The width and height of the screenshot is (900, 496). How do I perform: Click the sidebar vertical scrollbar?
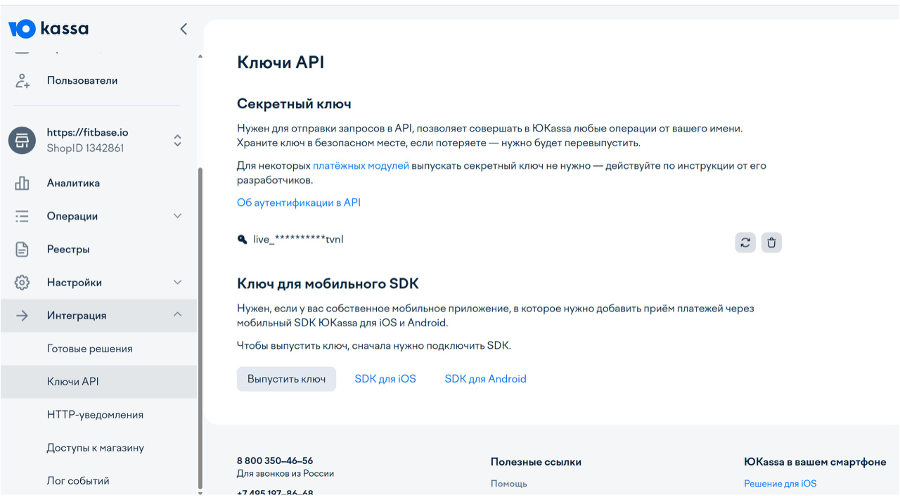pos(200,327)
